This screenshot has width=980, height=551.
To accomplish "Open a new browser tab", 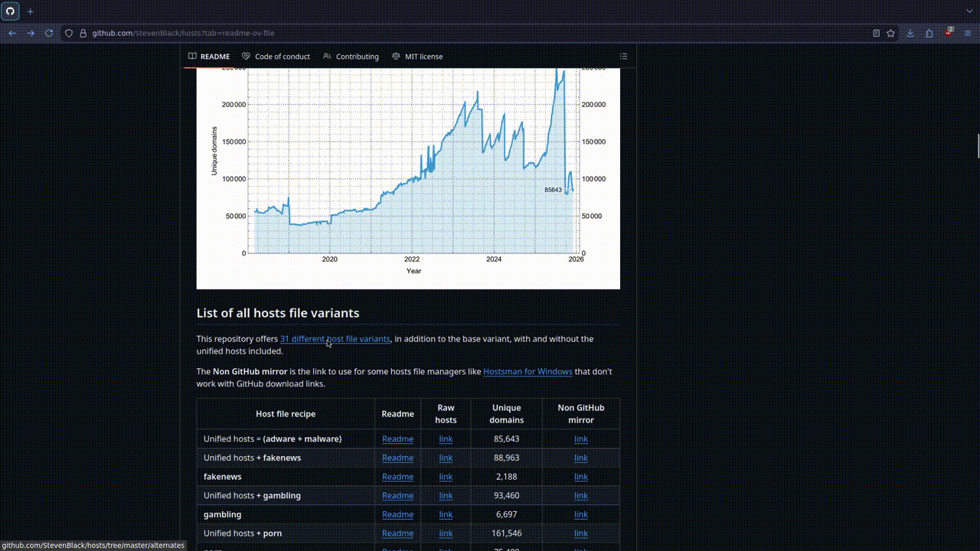I will (x=31, y=11).
